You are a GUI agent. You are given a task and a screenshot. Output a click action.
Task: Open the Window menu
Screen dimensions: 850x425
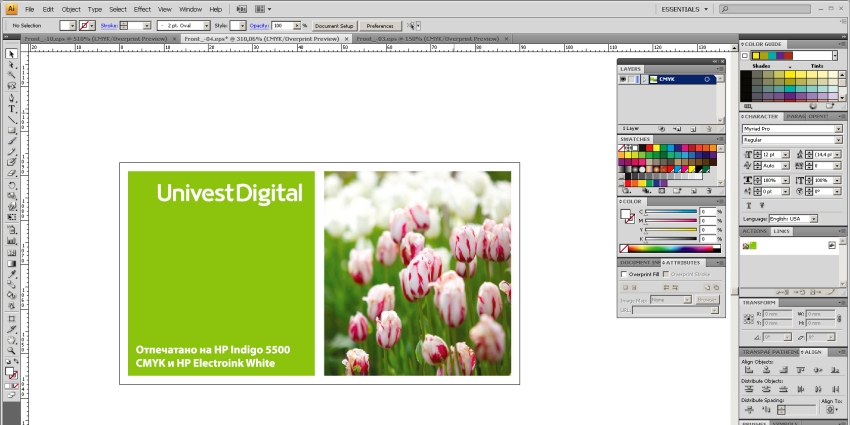pos(190,9)
